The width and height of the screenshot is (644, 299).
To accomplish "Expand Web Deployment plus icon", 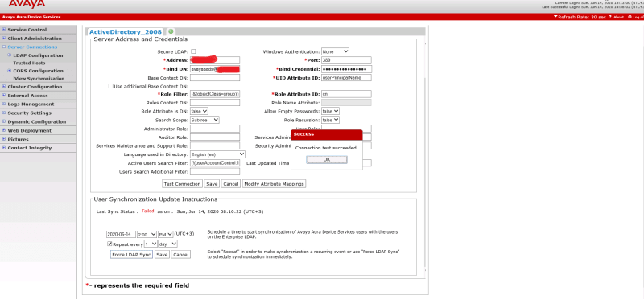I will [x=4, y=130].
